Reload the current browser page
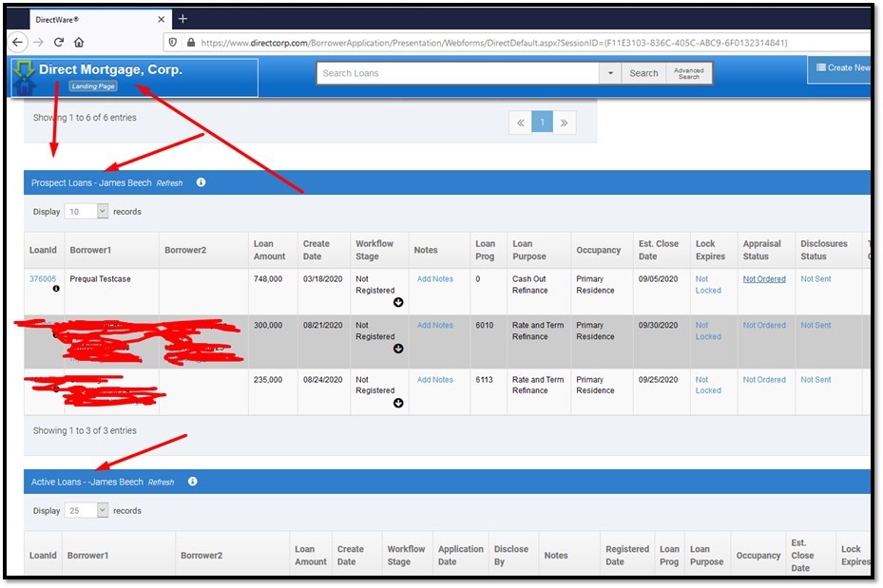This screenshot has width=883, height=588. click(59, 42)
